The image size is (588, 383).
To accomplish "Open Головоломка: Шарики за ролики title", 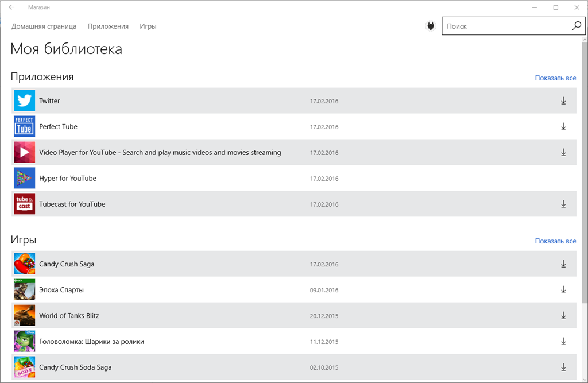I will (x=91, y=342).
